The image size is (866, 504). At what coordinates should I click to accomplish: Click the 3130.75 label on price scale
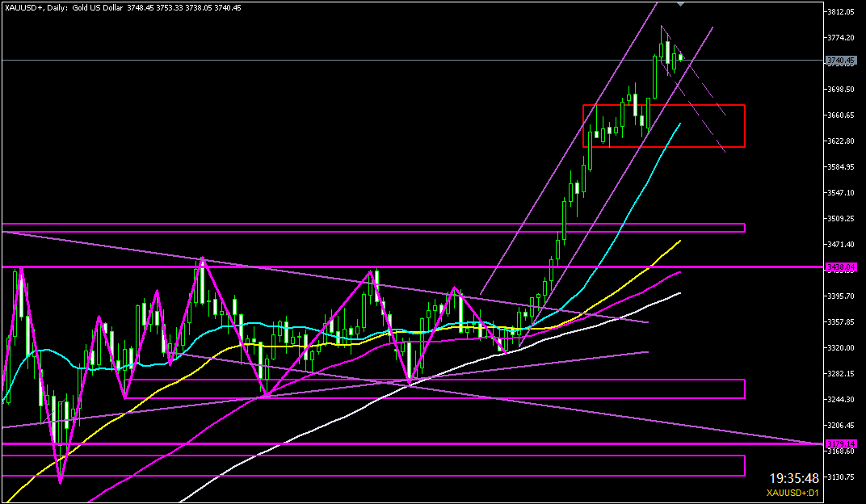point(841,477)
